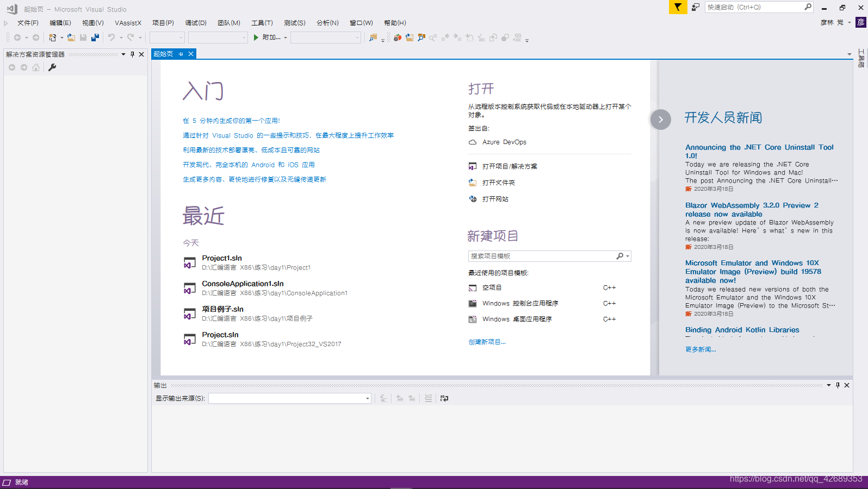The height and width of the screenshot is (489, 868).
Task: Open the 编辑(E) menu
Action: [x=60, y=23]
